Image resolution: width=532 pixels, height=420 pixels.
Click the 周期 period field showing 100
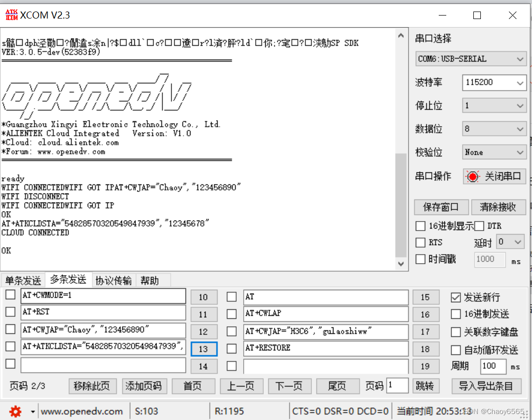[x=493, y=366]
